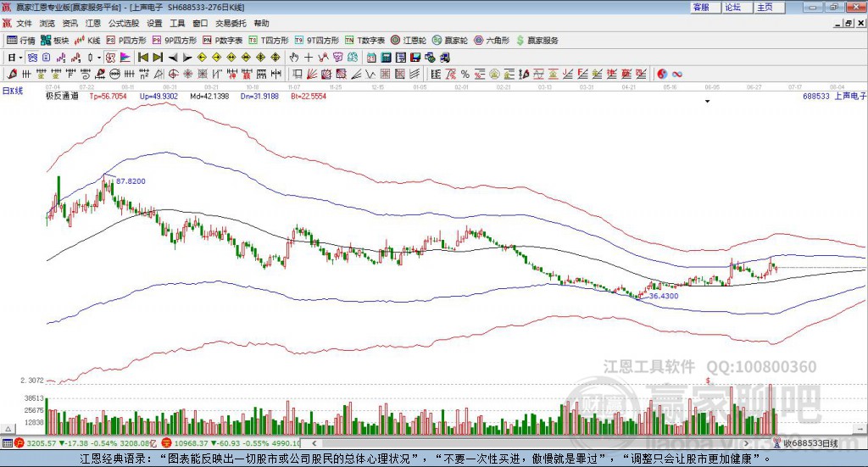The width and height of the screenshot is (868, 467).
Task: Collapse volume panel with up-triangle button
Action: coord(8,429)
